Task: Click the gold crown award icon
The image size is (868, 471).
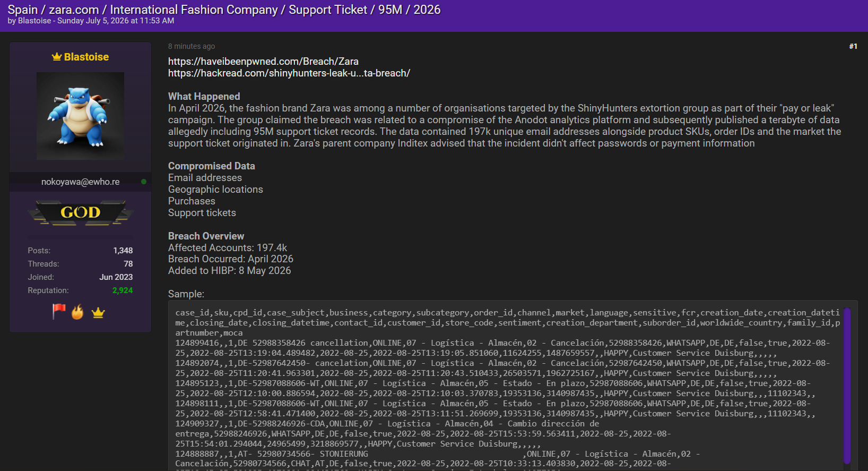Action: tap(98, 313)
